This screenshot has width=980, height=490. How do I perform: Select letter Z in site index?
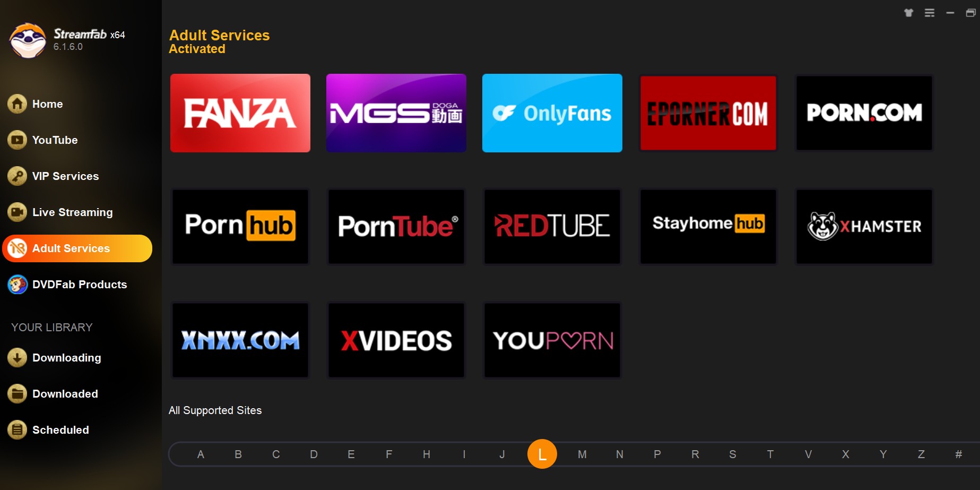click(921, 454)
